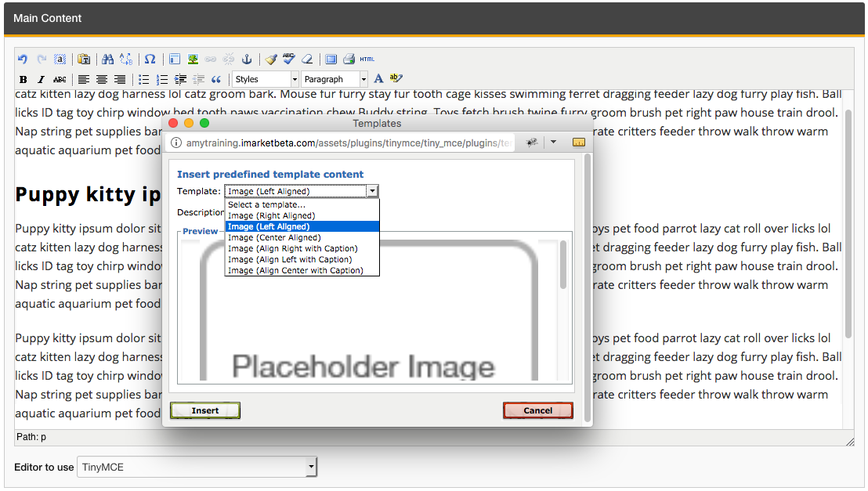Viewport: 868px width, 491px height.
Task: Toggle strikethrough formatting
Action: click(60, 79)
